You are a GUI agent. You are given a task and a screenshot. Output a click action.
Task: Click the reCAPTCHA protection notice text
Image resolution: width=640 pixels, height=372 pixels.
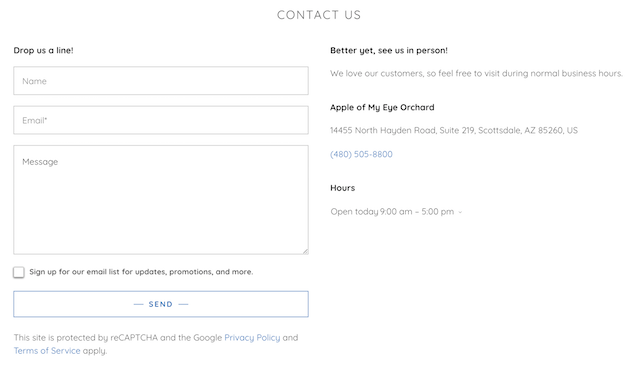coord(156,344)
